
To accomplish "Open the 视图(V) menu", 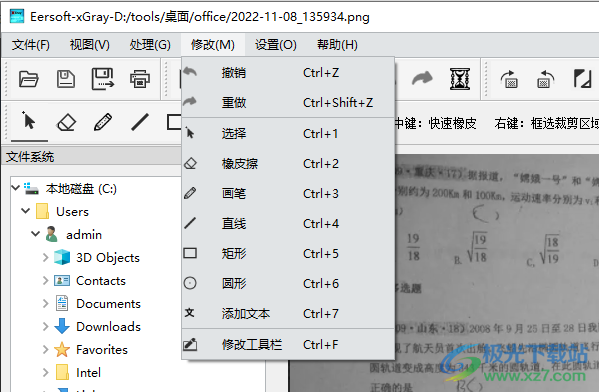I will [89, 45].
